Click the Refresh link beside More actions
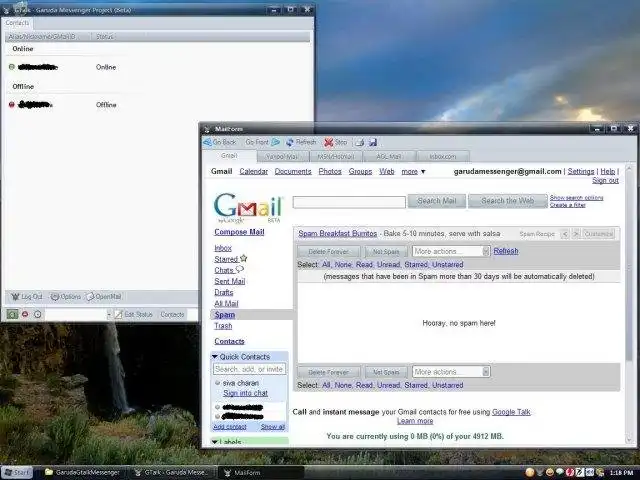This screenshot has width=640, height=480. coord(506,251)
